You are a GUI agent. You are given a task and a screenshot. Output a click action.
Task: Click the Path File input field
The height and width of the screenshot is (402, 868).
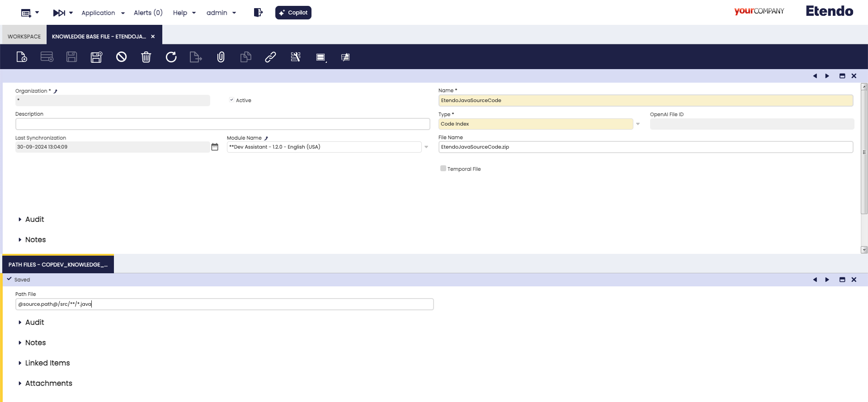click(224, 304)
